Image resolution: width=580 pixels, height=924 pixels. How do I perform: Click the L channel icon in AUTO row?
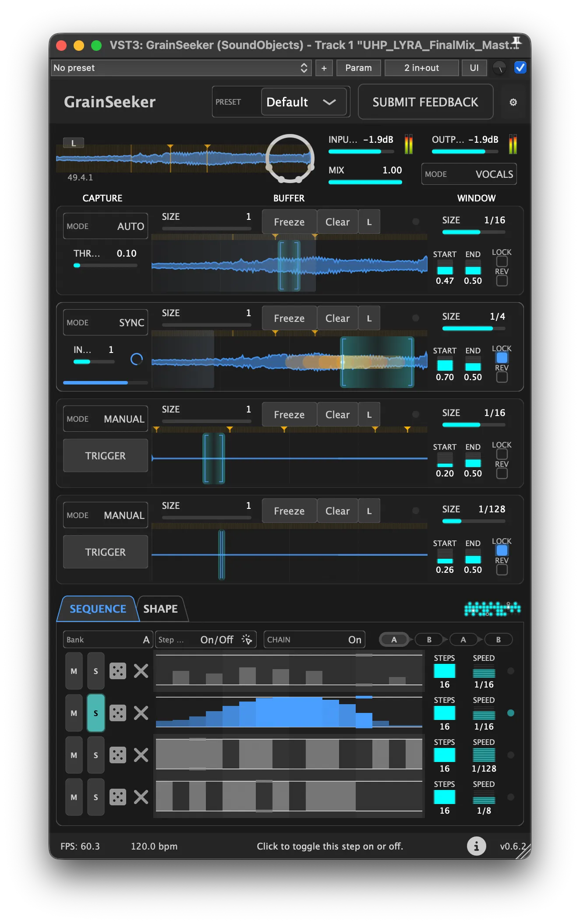click(x=369, y=222)
